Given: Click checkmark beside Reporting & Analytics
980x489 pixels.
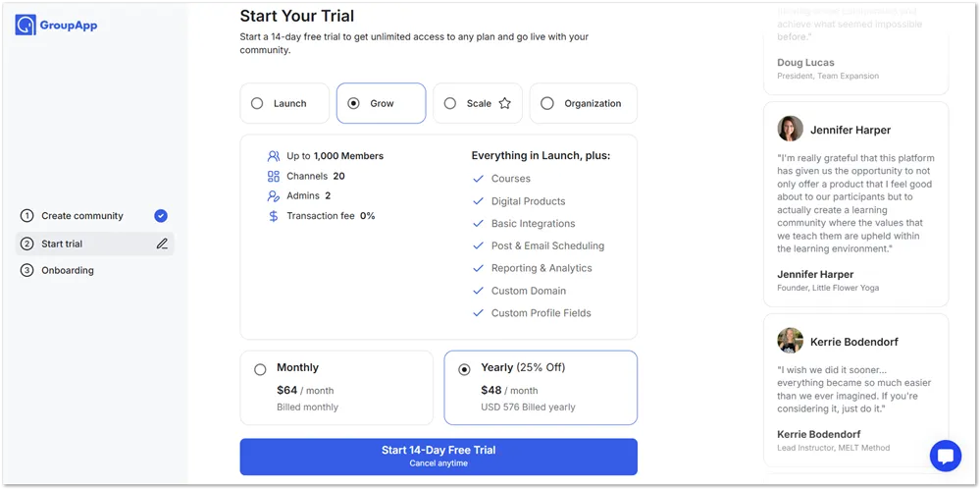Looking at the screenshot, I should [x=478, y=268].
